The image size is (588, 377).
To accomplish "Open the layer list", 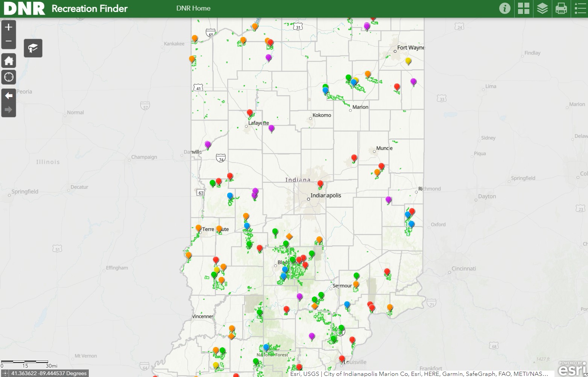I will pyautogui.click(x=542, y=8).
